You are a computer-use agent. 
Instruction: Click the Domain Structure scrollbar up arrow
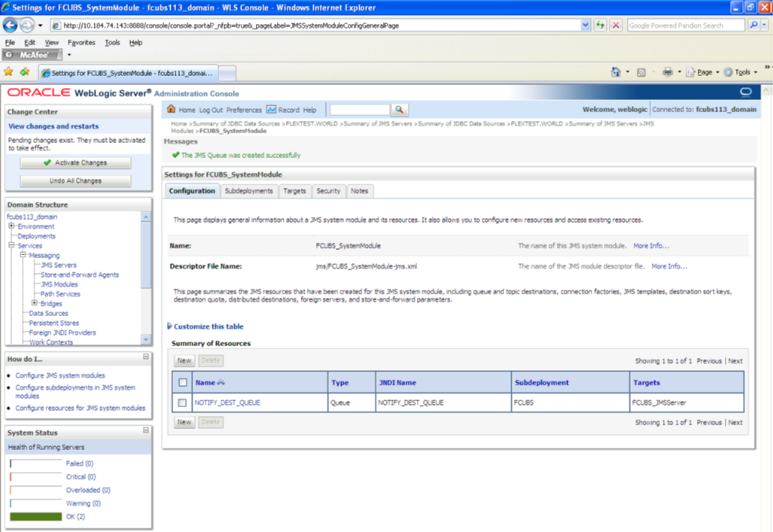[146, 217]
